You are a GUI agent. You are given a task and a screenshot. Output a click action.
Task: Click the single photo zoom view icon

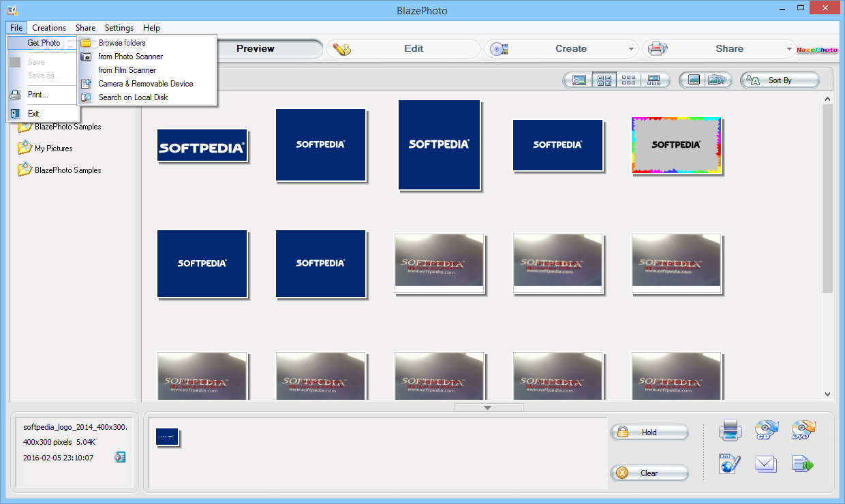pos(579,80)
